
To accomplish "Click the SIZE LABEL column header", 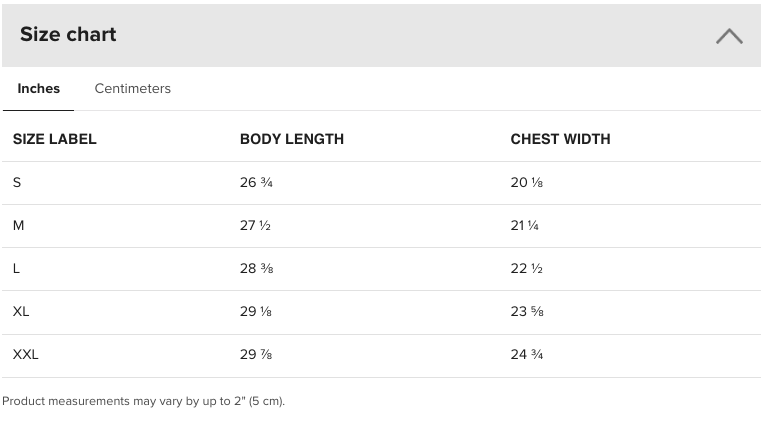I will tap(55, 139).
